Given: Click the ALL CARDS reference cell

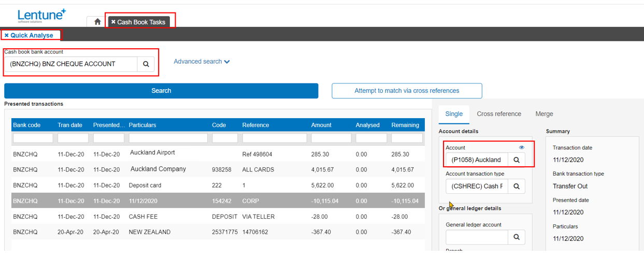Looking at the screenshot, I should [x=258, y=169].
